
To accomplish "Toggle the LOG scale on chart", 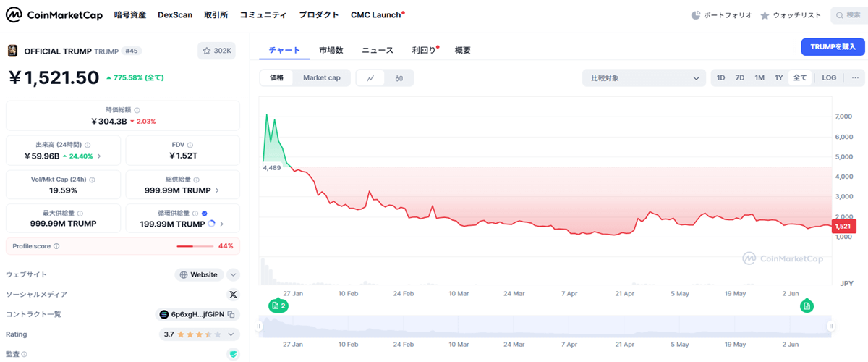I will (829, 77).
